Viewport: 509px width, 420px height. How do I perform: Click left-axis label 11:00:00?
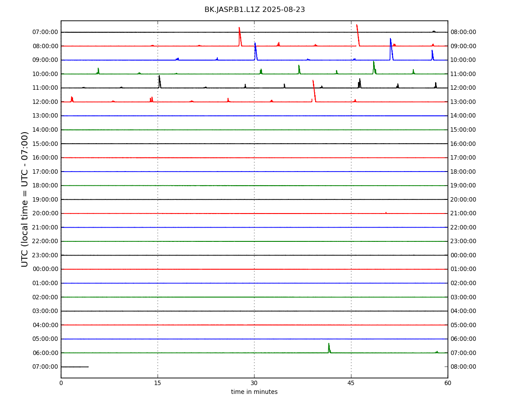[46, 88]
